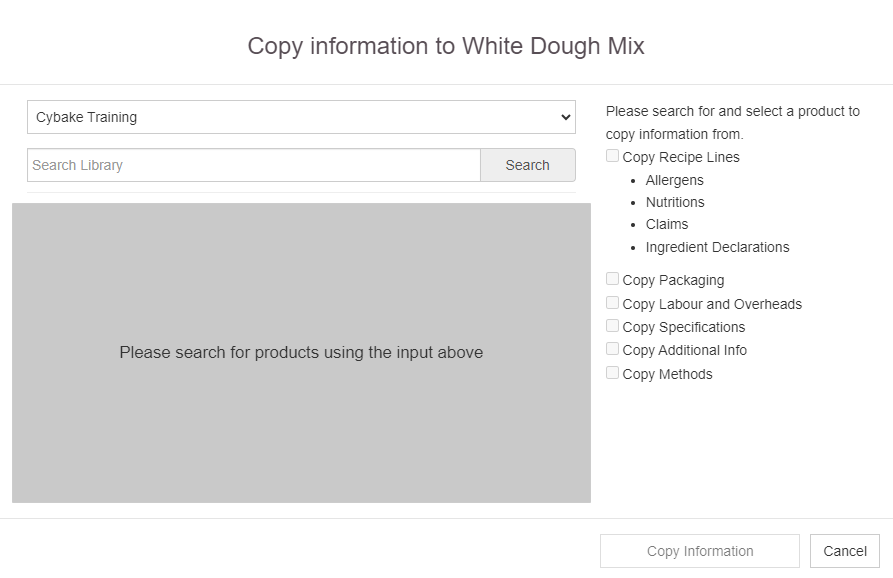893x578 pixels.
Task: Click the 'select a product to copy information from' instruction text
Action: [x=733, y=122]
